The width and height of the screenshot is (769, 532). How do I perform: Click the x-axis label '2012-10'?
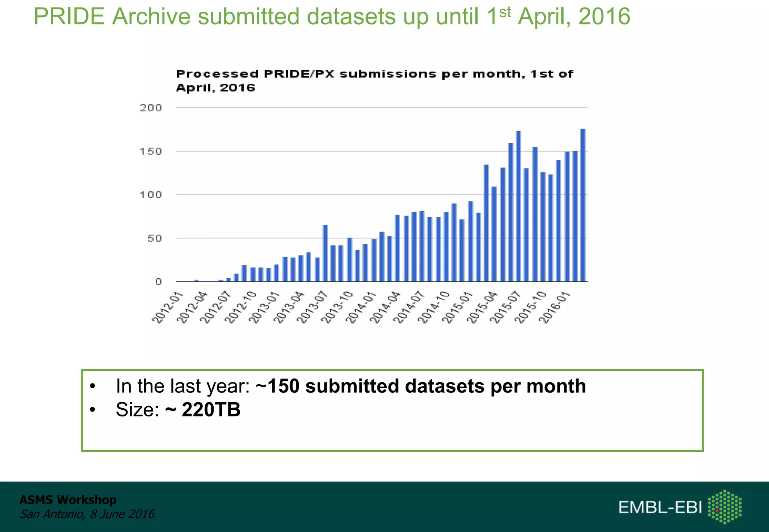click(241, 307)
